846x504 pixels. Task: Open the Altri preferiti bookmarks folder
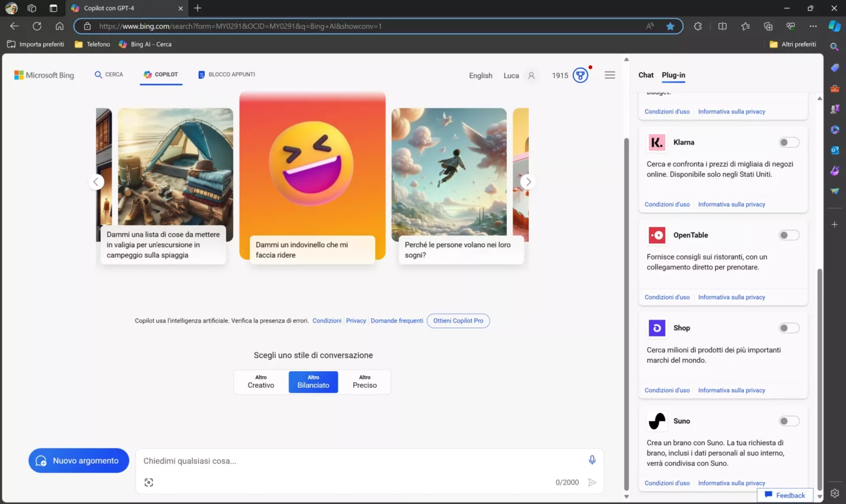click(793, 44)
